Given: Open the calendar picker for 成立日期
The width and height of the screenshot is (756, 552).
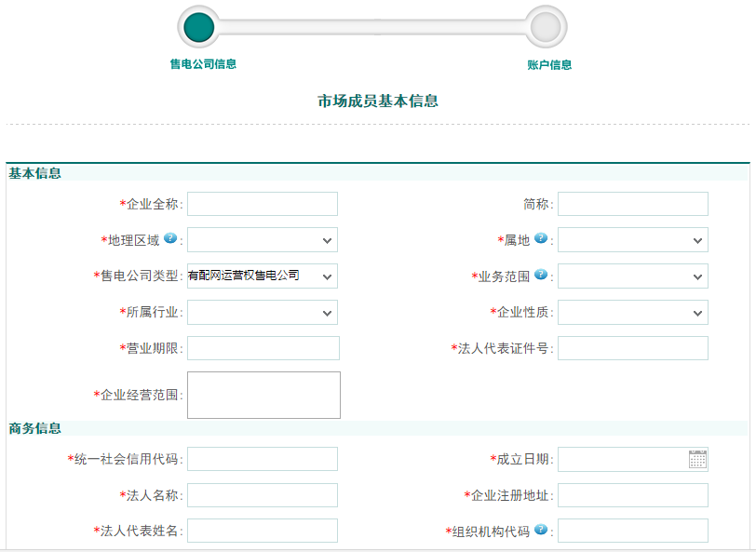Looking at the screenshot, I should click(x=697, y=459).
